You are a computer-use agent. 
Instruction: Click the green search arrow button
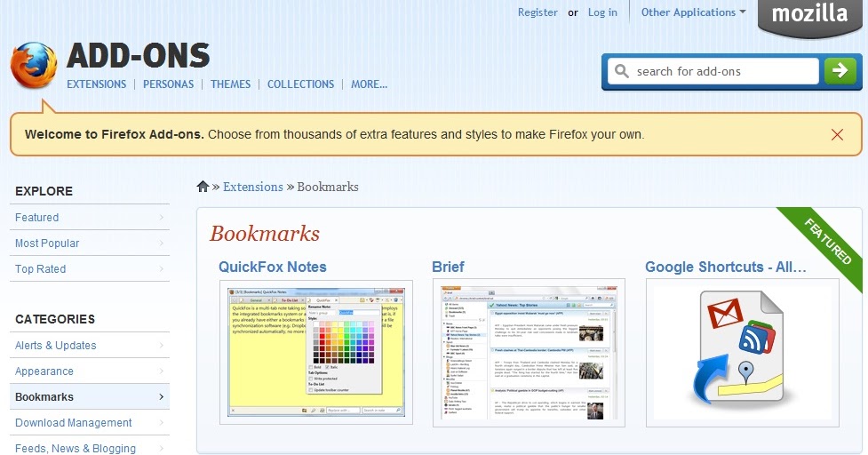tap(840, 71)
